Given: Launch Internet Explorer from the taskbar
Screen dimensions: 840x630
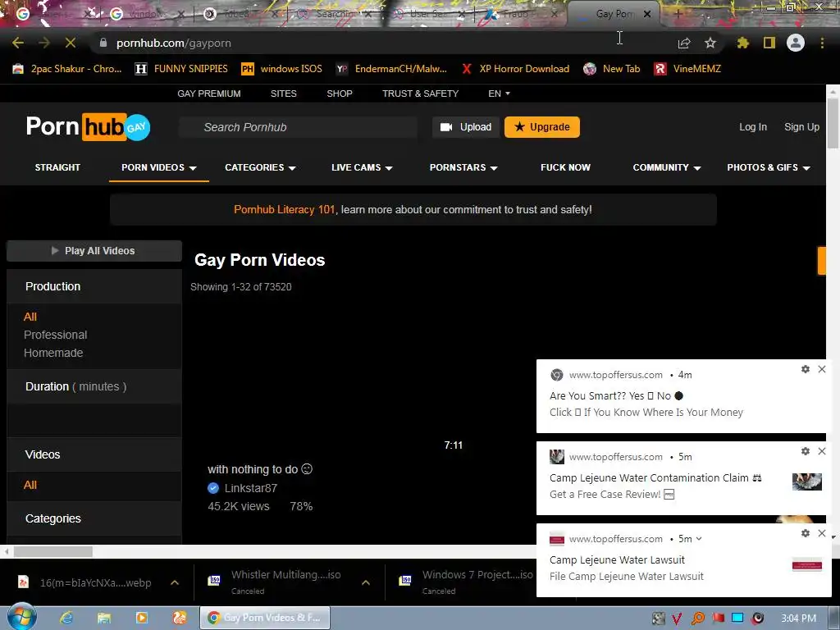Looking at the screenshot, I should [x=66, y=618].
